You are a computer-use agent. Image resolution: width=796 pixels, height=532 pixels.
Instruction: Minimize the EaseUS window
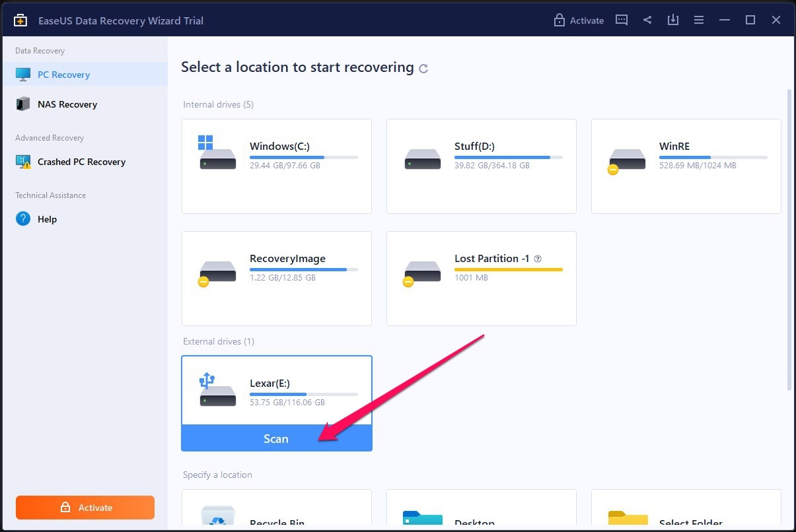coord(725,20)
